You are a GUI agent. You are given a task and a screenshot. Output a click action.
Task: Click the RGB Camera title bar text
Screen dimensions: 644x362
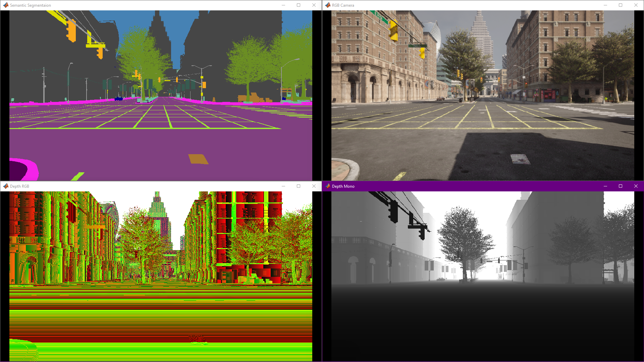pos(343,5)
